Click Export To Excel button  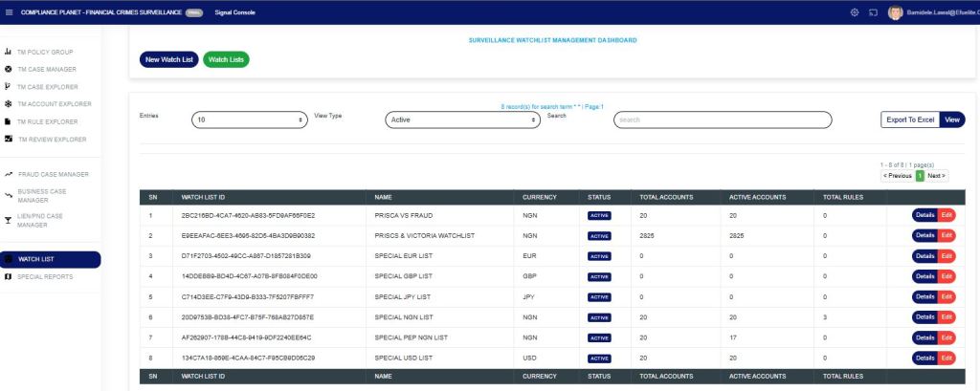[909, 119]
